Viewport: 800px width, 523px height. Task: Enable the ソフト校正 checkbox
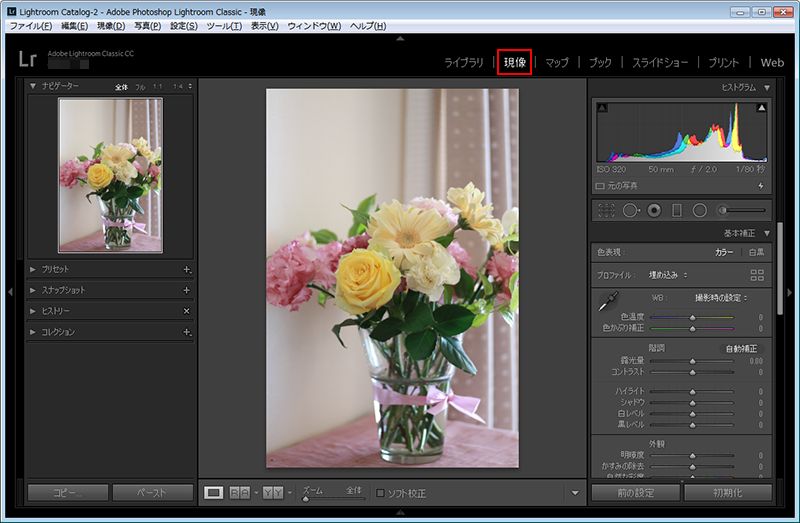(381, 493)
